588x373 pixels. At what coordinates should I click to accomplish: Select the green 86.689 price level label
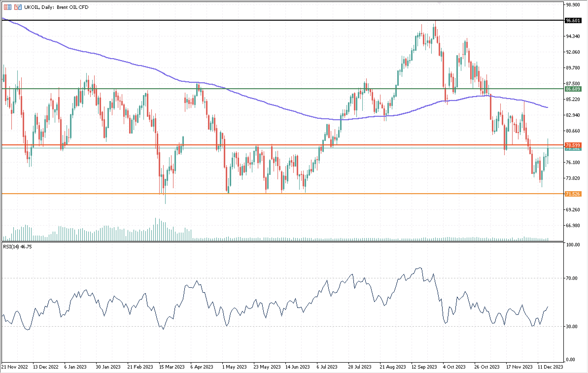click(573, 89)
